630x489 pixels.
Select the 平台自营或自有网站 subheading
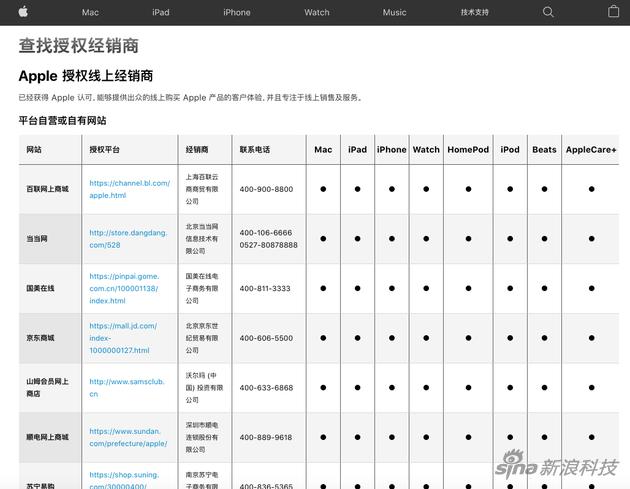click(x=62, y=121)
